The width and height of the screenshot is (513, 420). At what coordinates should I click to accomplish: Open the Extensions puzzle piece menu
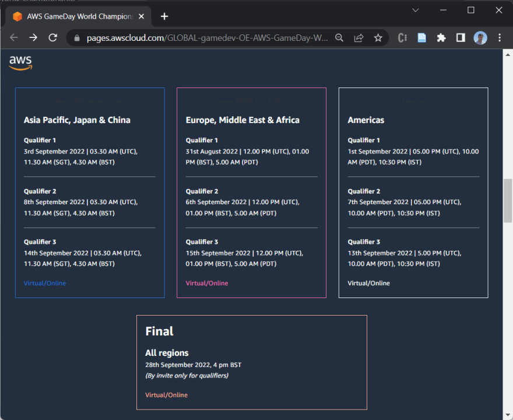coord(441,38)
